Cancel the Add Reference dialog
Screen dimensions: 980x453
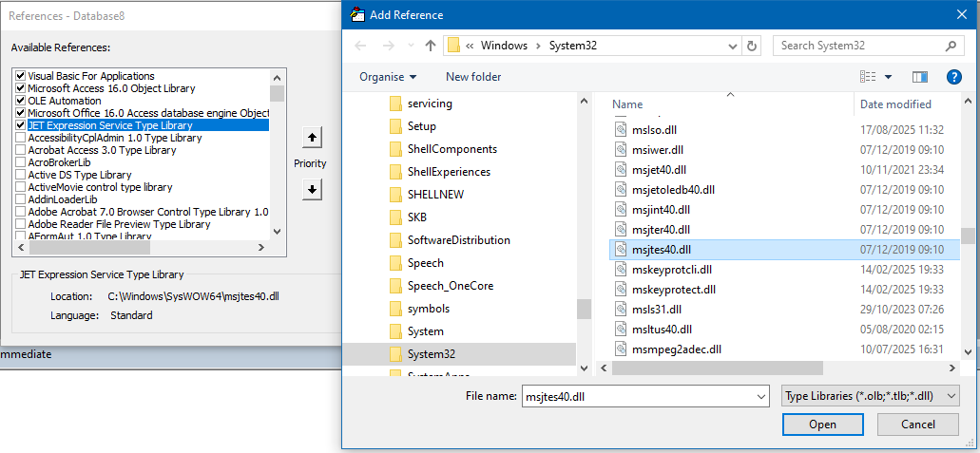point(917,425)
